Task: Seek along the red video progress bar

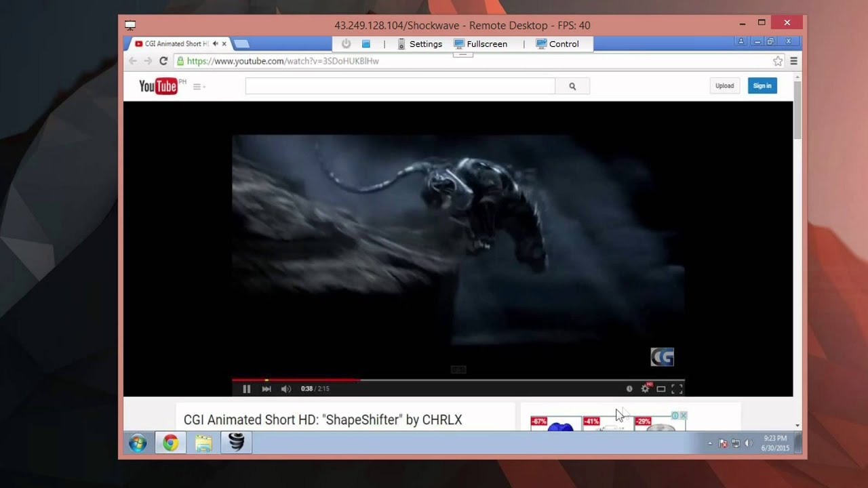Action: click(x=458, y=380)
